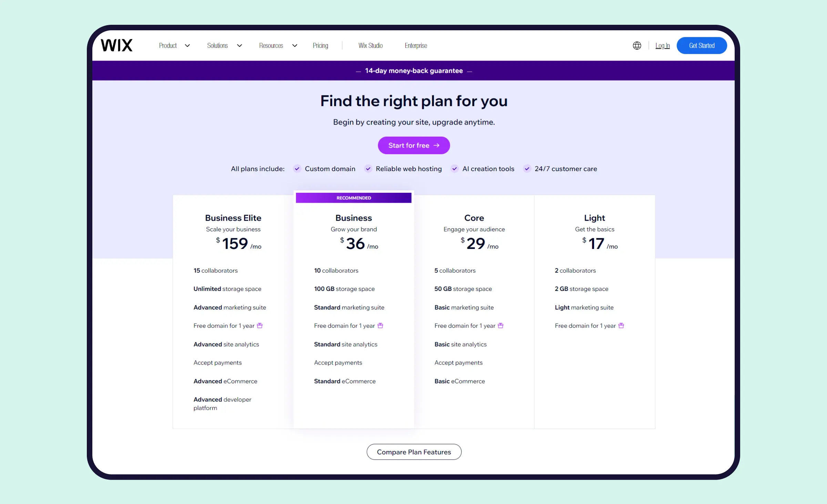Click the Wix logo in the header
Screen dimensions: 827x504
click(117, 45)
